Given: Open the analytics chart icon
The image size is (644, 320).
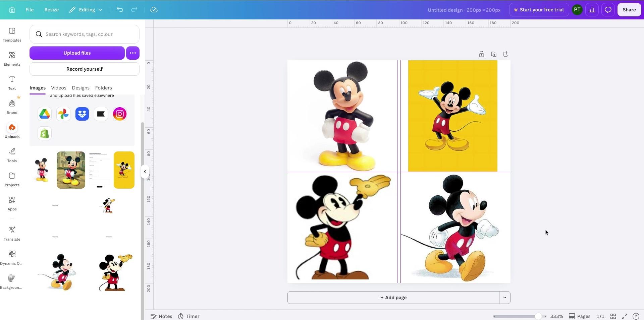Looking at the screenshot, I should (592, 10).
